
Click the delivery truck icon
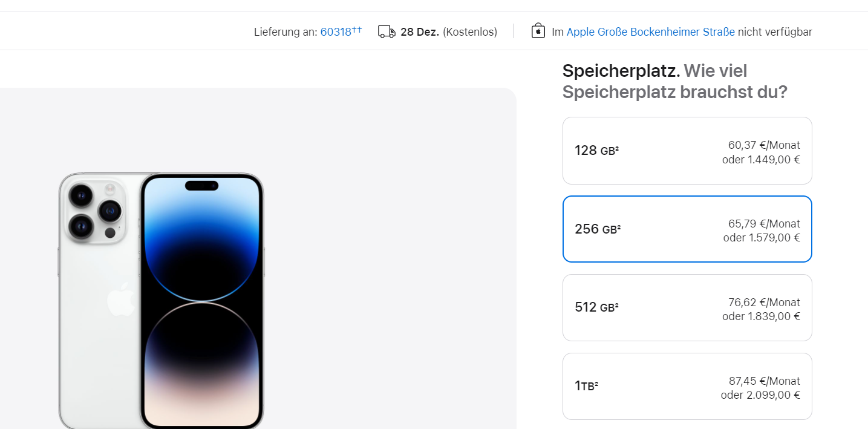[x=387, y=31]
